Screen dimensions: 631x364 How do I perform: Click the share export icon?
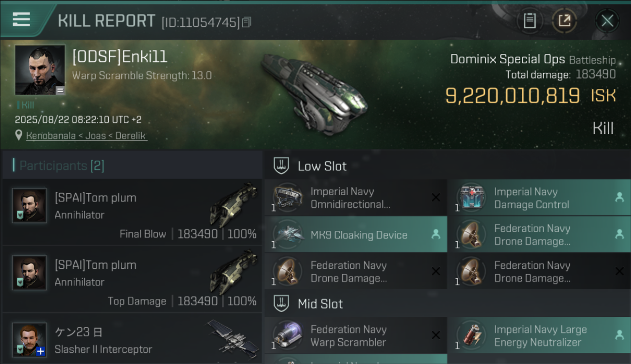point(564,21)
